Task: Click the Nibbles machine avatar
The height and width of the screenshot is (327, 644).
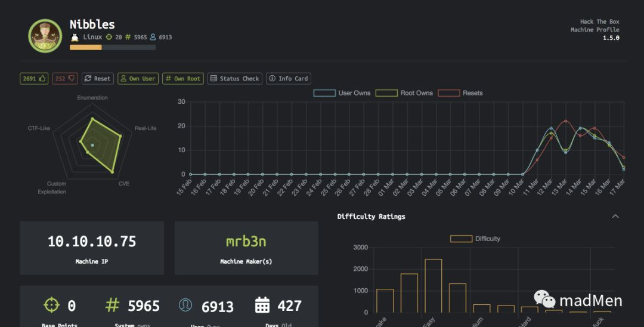Action: [45, 36]
